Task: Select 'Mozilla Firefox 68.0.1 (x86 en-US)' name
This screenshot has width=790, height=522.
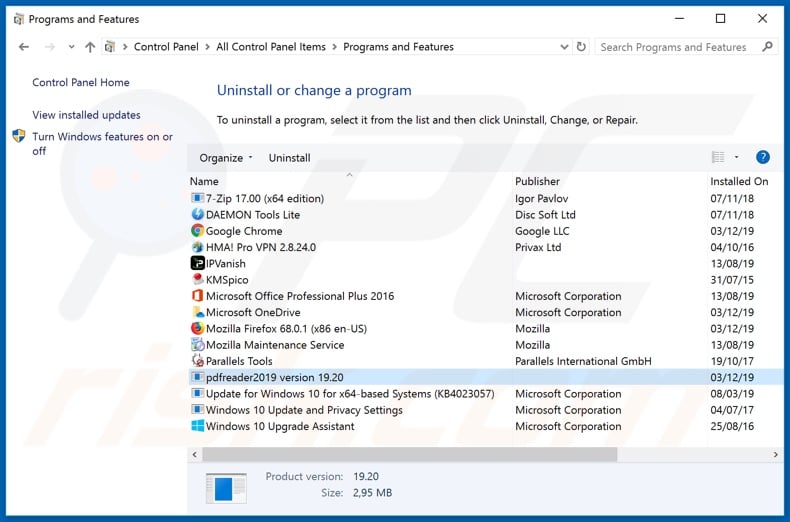Action: coord(286,329)
